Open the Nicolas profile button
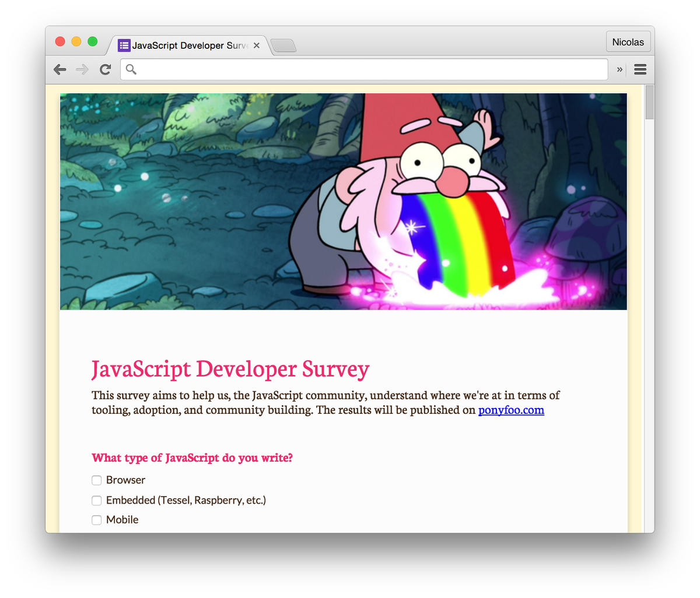 (x=628, y=42)
